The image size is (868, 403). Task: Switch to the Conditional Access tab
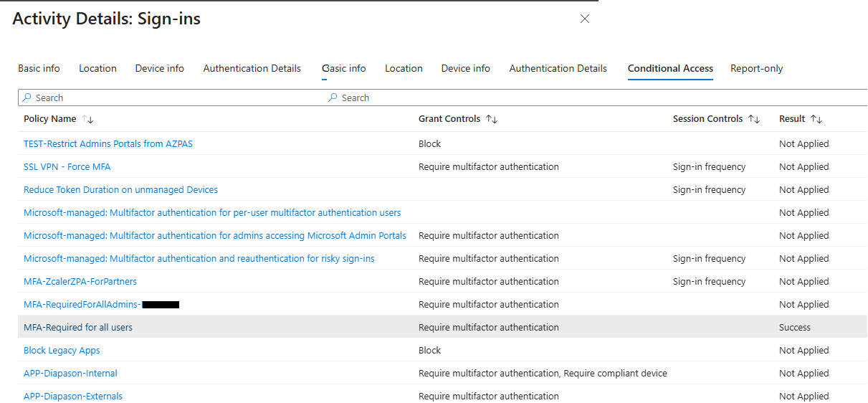click(x=670, y=69)
